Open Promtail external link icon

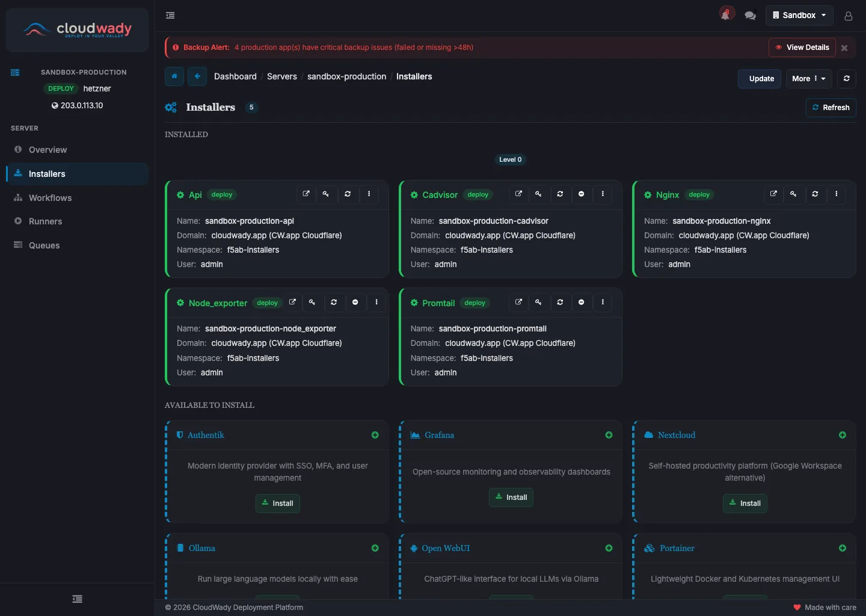pyautogui.click(x=518, y=302)
